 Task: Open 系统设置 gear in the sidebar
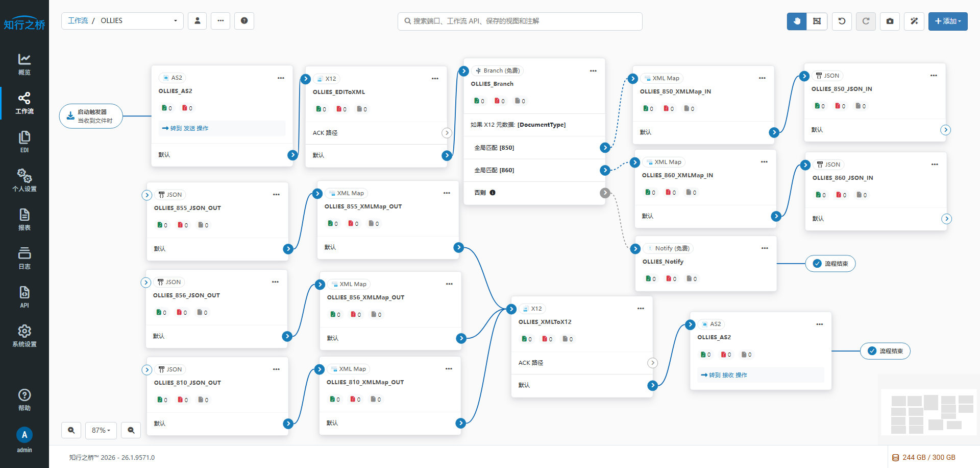pyautogui.click(x=24, y=335)
